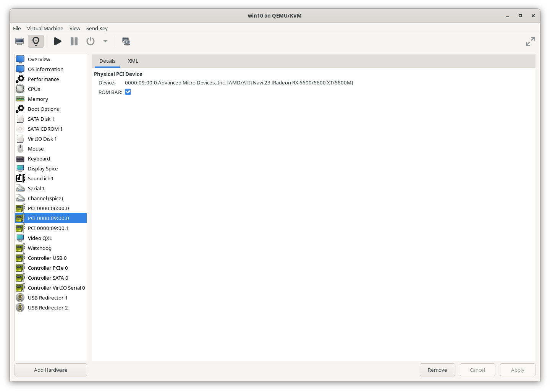
Task: Select VirtIO Disk 1
Action: coord(51,139)
